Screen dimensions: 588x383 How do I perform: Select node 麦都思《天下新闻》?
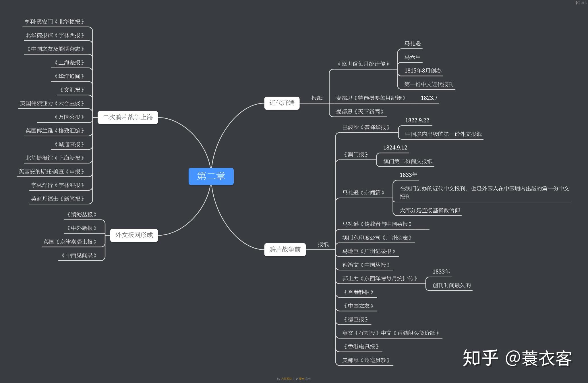361,112
